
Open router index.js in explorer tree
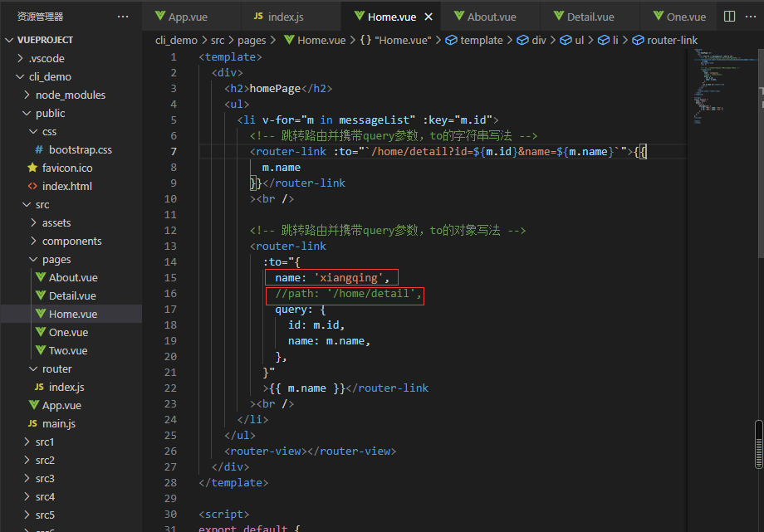pyautogui.click(x=71, y=387)
